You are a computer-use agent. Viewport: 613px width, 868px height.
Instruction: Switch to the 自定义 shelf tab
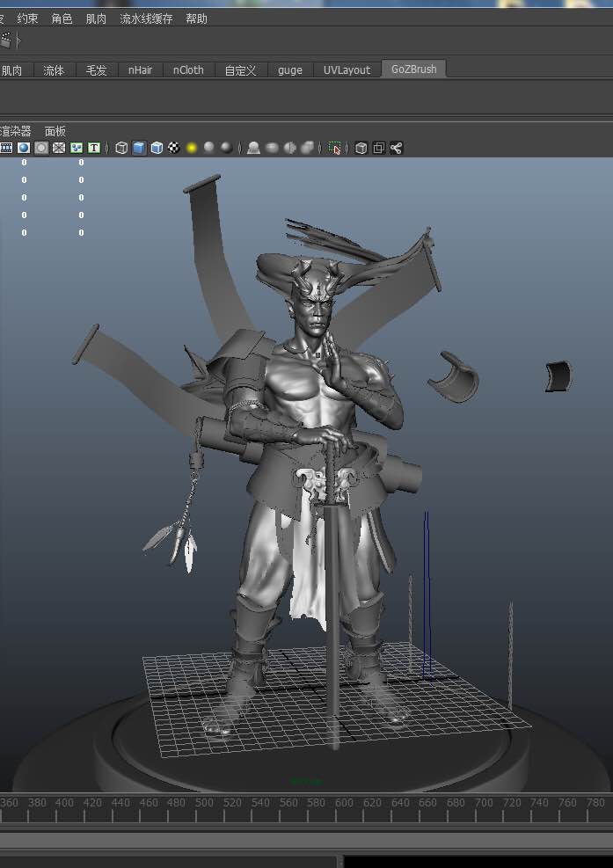pos(240,70)
